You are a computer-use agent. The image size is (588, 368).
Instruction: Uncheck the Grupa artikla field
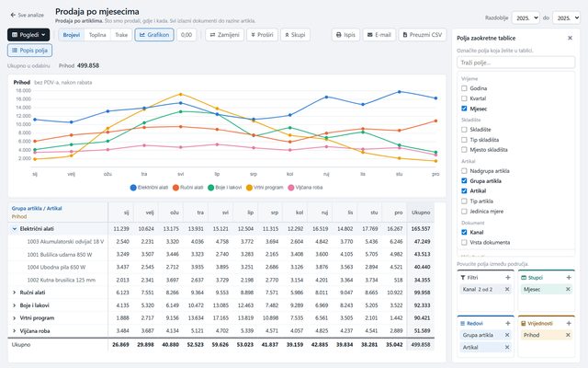[464, 180]
